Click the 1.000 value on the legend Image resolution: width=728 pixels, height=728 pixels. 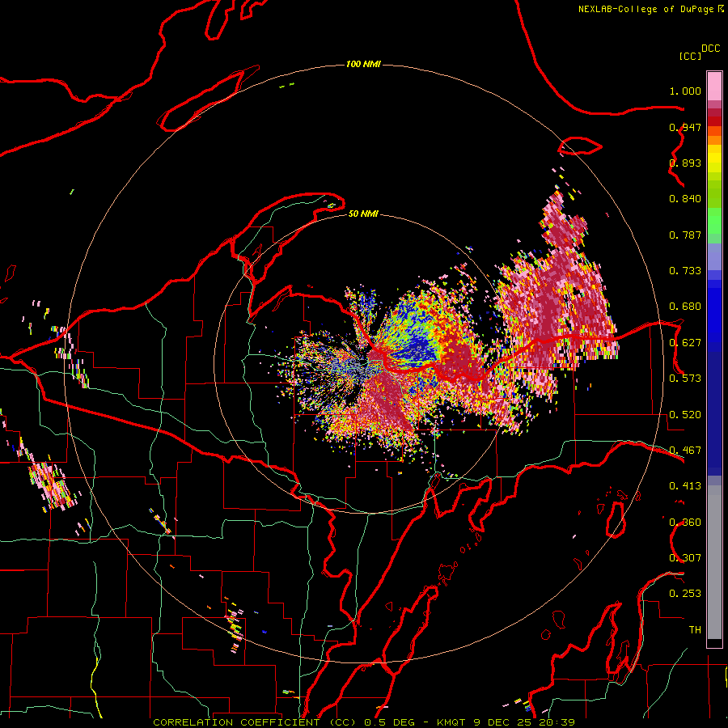(x=685, y=91)
